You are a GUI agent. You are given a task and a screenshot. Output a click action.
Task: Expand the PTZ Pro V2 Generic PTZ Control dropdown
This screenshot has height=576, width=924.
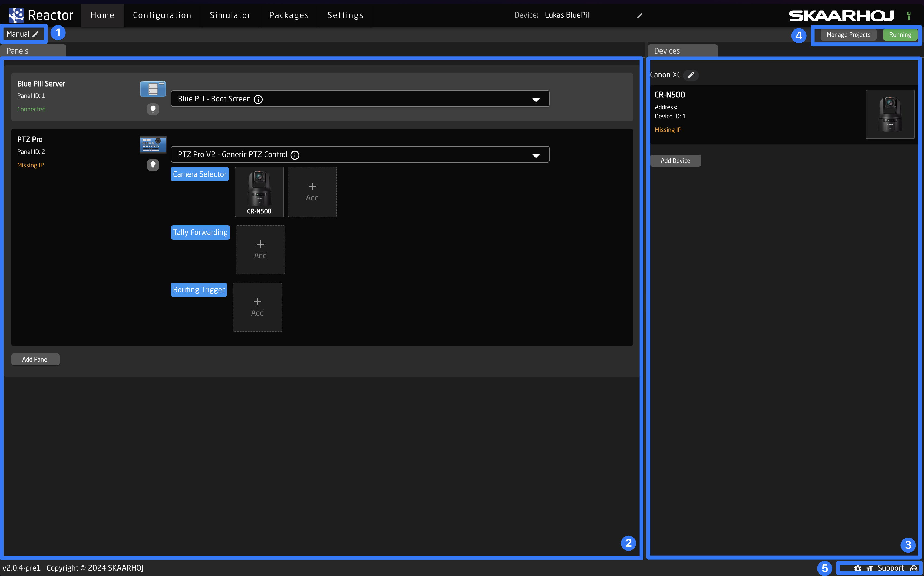pos(536,155)
